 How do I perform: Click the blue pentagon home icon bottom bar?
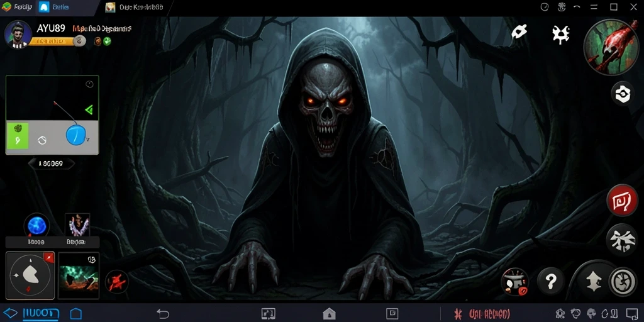pyautogui.click(x=76, y=314)
